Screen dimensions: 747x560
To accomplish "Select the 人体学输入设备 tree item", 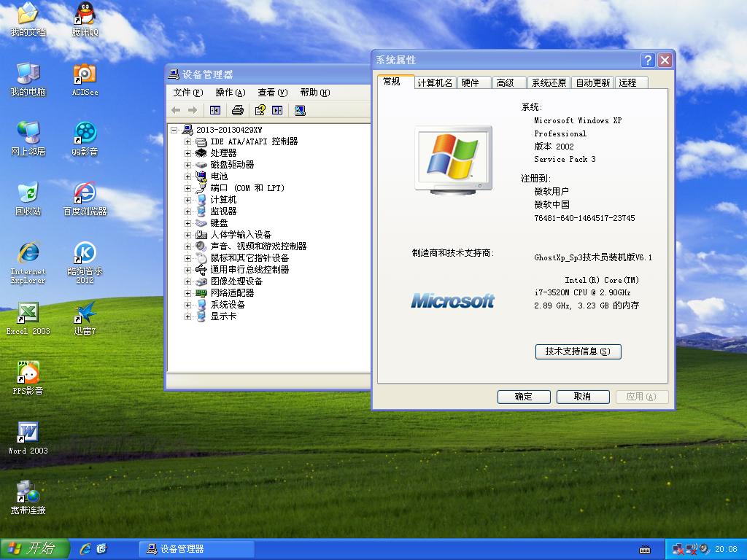I will click(x=241, y=235).
